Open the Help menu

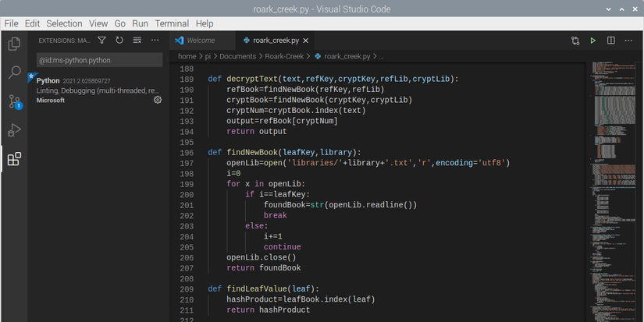pyautogui.click(x=205, y=24)
